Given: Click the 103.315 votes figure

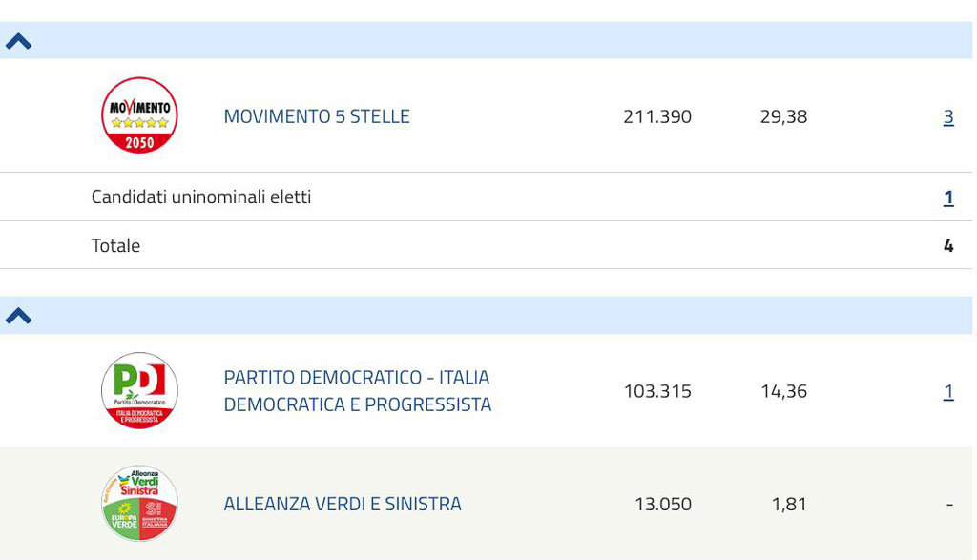Looking at the screenshot, I should tap(657, 391).
